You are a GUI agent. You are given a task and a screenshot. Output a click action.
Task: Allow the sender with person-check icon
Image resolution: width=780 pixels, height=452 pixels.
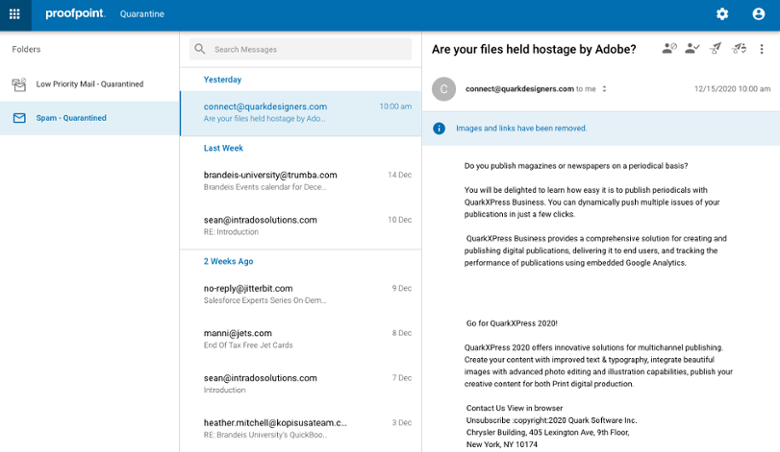click(692, 48)
